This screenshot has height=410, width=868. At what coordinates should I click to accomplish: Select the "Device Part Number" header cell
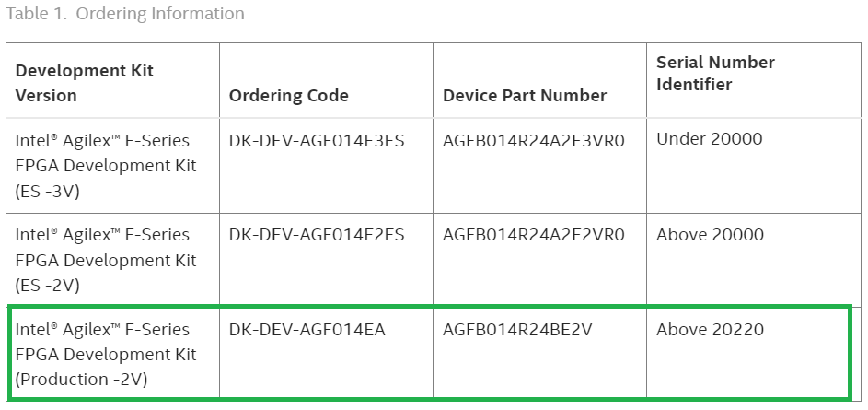point(525,96)
